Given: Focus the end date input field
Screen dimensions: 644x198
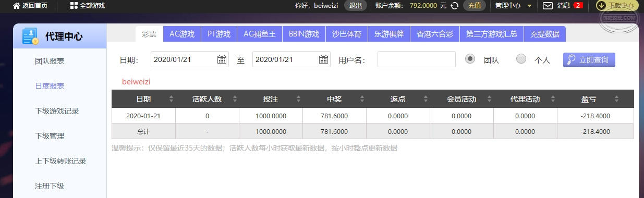Looking at the screenshot, I should tap(291, 59).
